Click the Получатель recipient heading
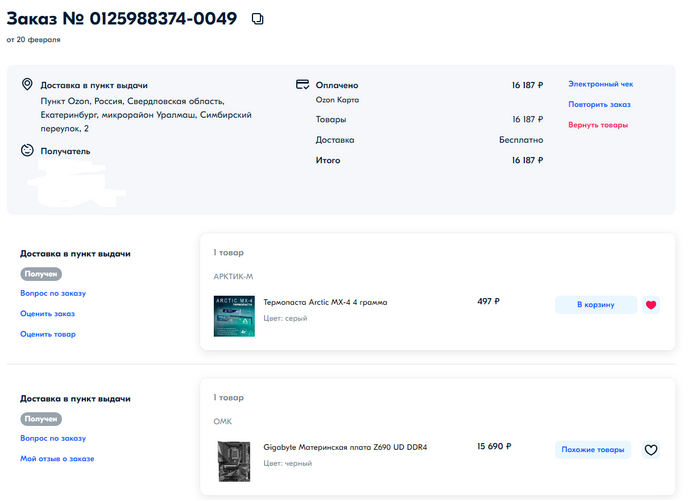 (66, 151)
